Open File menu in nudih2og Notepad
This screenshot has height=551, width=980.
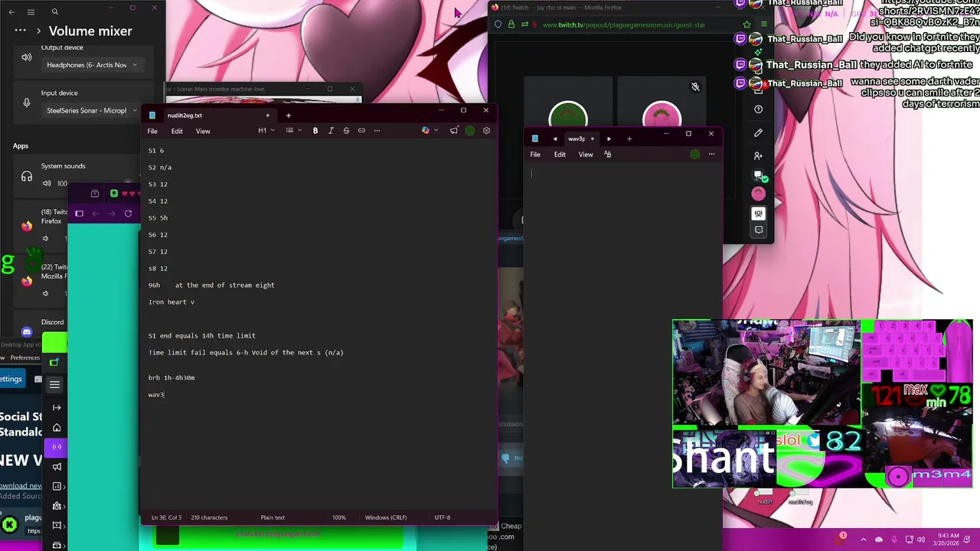coord(152,131)
